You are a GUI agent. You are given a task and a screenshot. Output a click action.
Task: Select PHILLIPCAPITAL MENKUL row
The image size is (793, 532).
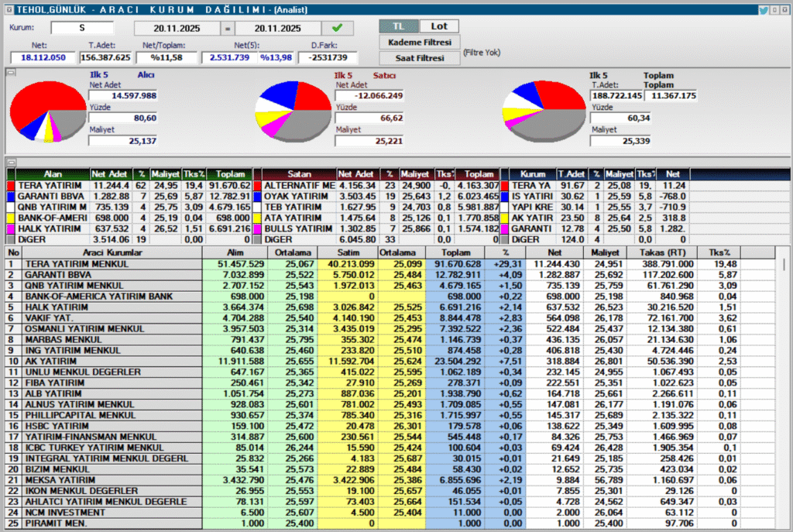390,415
